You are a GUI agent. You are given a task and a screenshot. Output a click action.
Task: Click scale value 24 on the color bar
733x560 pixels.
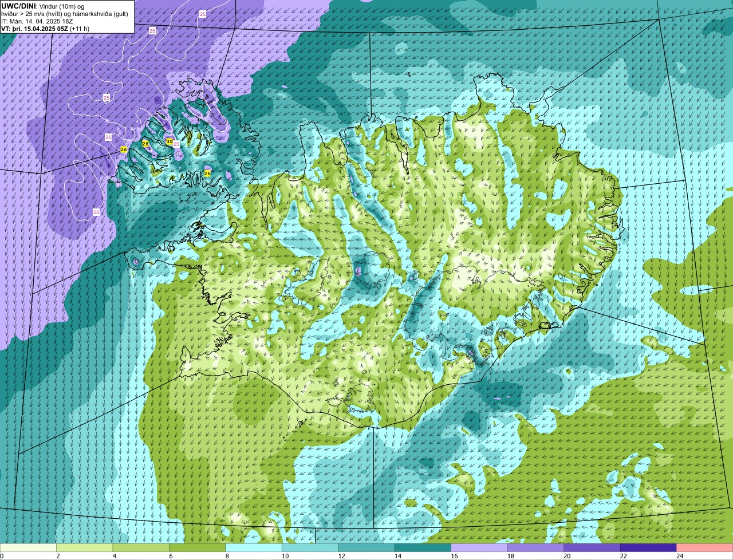(679, 556)
